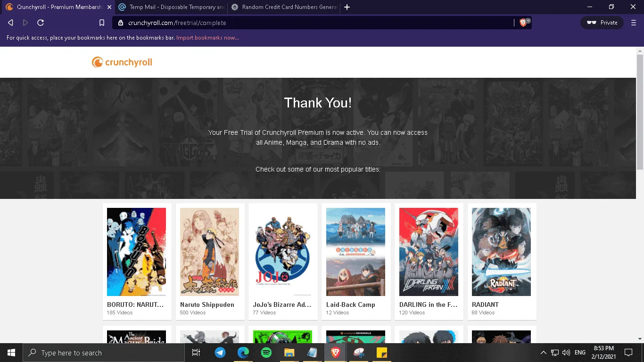This screenshot has width=644, height=362.
Task: Click the JoJo's Bizarre Ad... title link
Action: pyautogui.click(x=282, y=304)
